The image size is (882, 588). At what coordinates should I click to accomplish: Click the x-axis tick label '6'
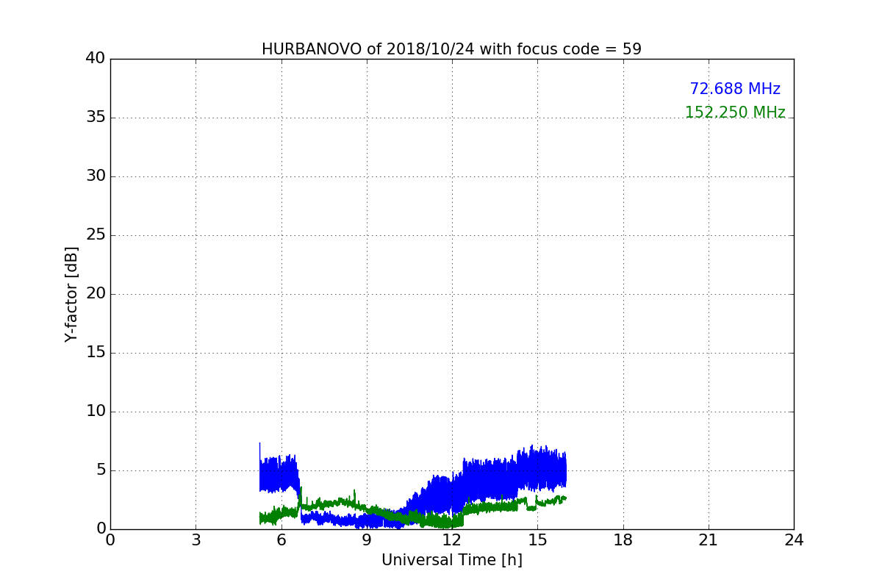[x=282, y=539]
